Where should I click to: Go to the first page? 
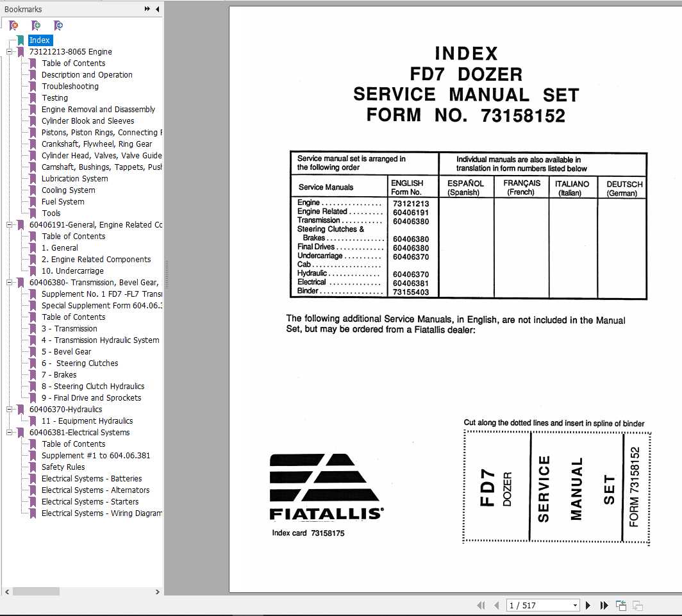click(x=481, y=605)
